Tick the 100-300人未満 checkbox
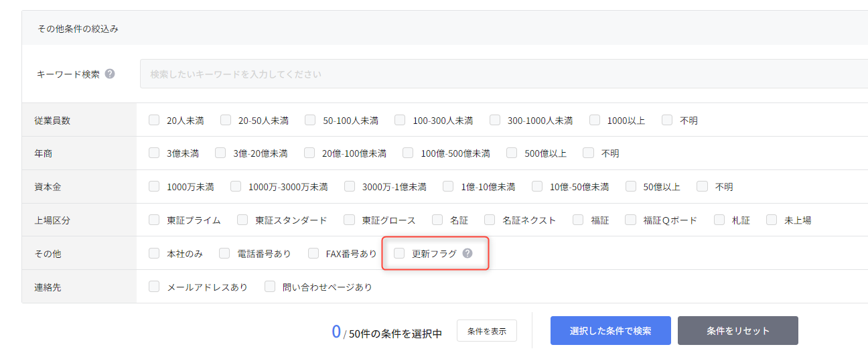Screen dimensions: 868x355 point(400,120)
